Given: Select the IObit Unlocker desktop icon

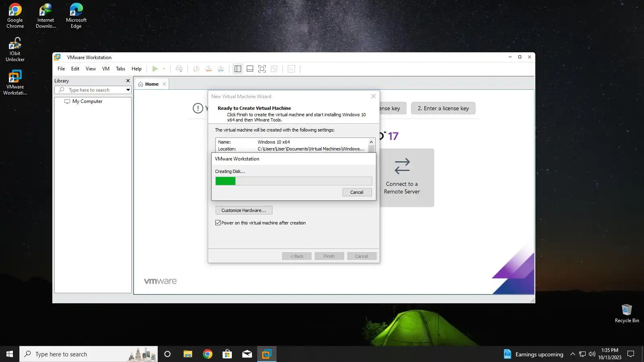Looking at the screenshot, I should pos(15,49).
